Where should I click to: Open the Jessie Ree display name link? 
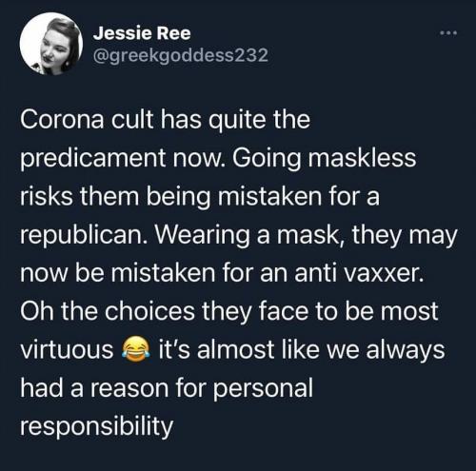click(x=142, y=33)
